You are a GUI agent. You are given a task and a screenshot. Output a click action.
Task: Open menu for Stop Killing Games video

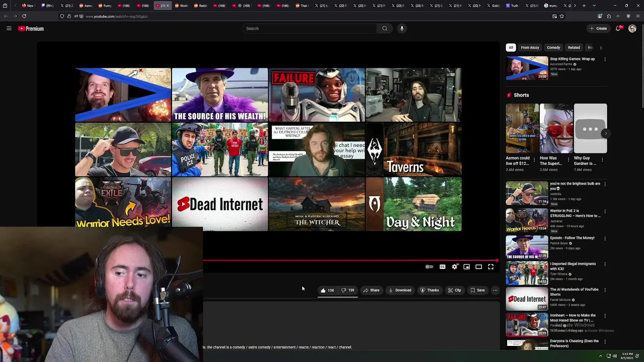[x=605, y=59]
